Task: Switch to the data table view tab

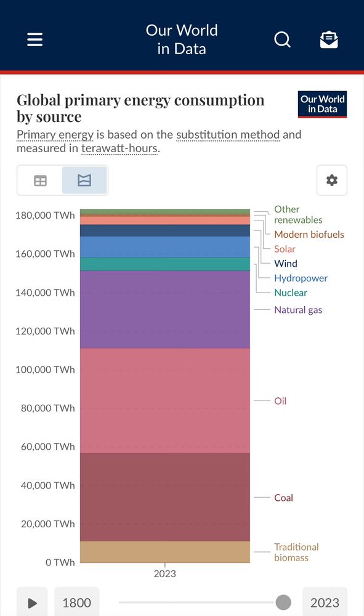Action: pos(40,180)
